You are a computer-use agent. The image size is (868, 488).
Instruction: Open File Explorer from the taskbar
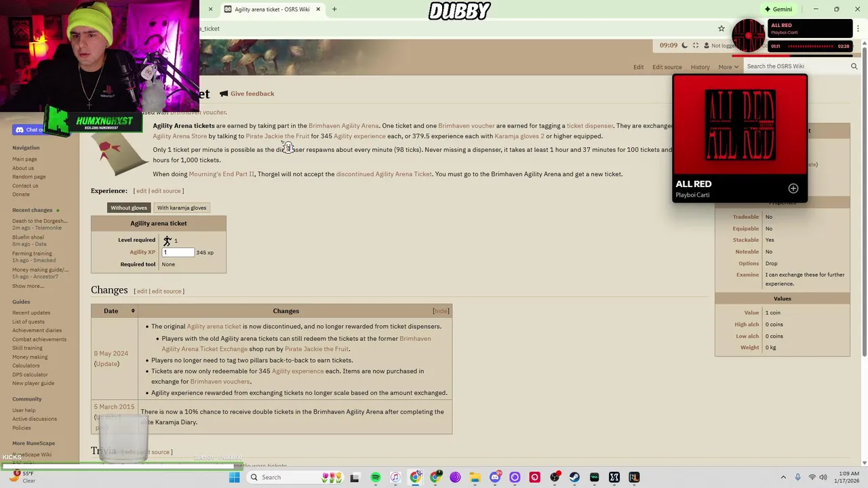(475, 478)
